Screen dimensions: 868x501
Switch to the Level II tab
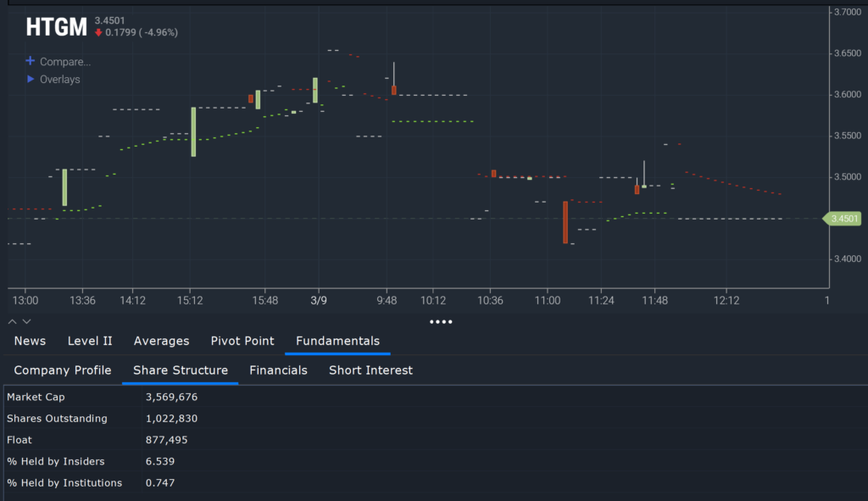pos(90,340)
